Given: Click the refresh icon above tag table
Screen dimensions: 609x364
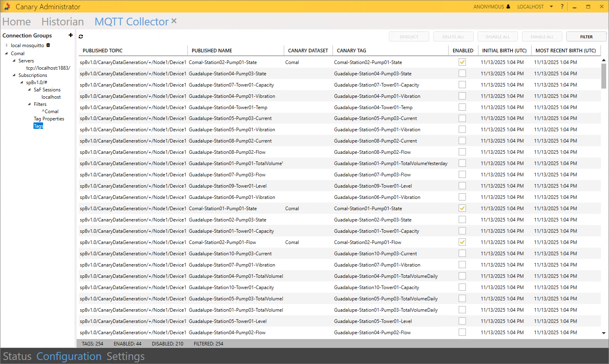Looking at the screenshot, I should coord(81,37).
